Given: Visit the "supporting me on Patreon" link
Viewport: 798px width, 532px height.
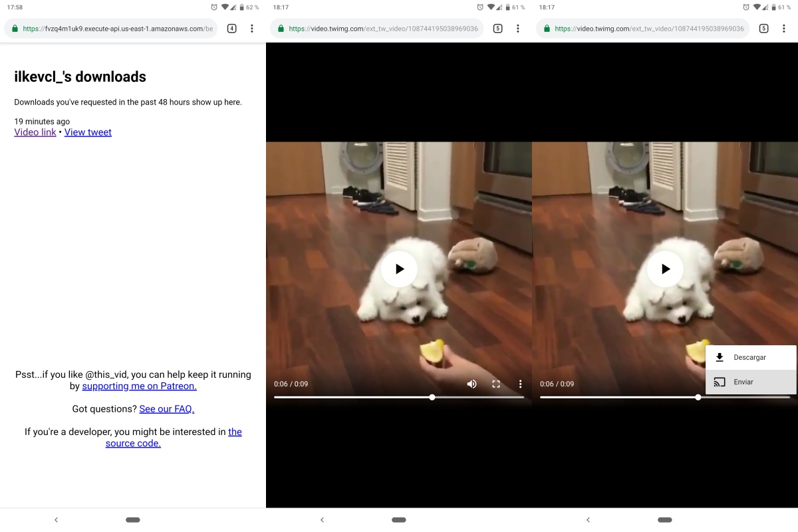Looking at the screenshot, I should [x=139, y=386].
